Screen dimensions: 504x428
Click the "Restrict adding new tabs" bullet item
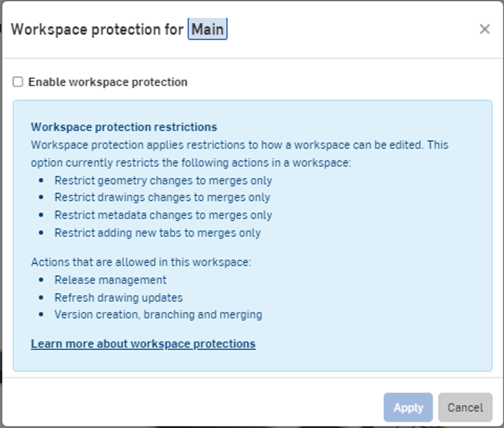point(157,233)
